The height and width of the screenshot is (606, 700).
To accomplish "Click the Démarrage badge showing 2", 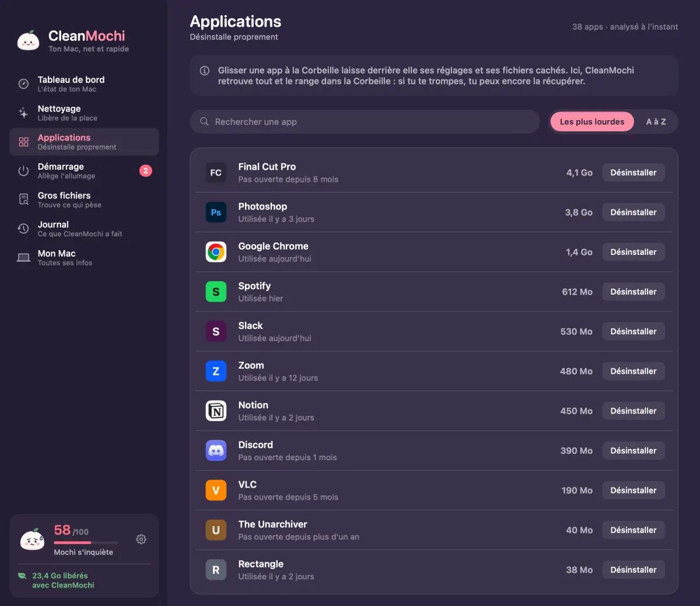I will (x=146, y=171).
